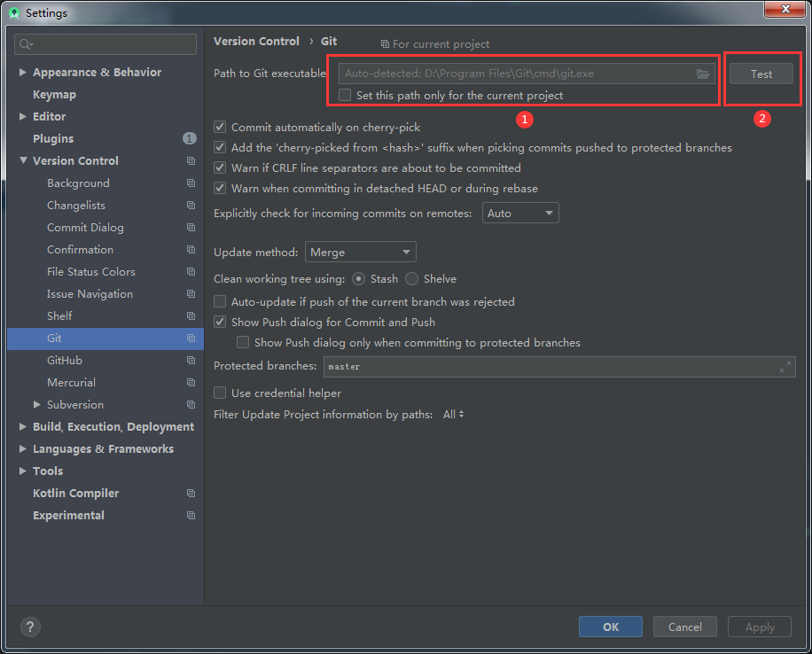This screenshot has width=812, height=654.
Task: Click inside the Protected branches input field
Action: tap(532, 367)
